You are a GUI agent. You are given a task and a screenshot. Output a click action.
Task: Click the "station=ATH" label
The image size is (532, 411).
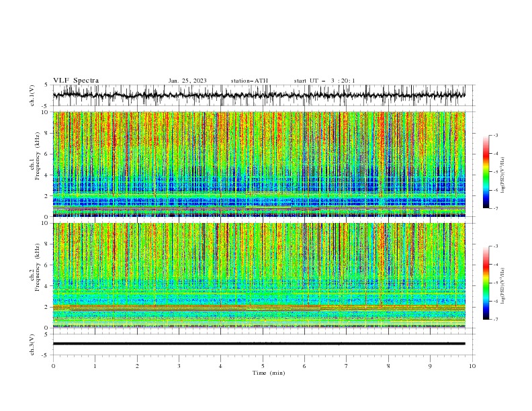(x=249, y=81)
